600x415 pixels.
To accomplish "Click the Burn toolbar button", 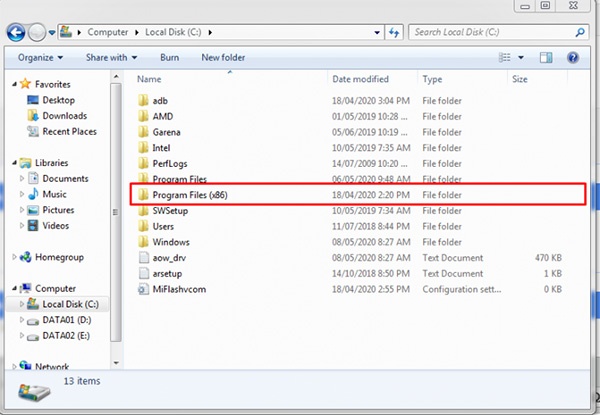I will [x=169, y=58].
